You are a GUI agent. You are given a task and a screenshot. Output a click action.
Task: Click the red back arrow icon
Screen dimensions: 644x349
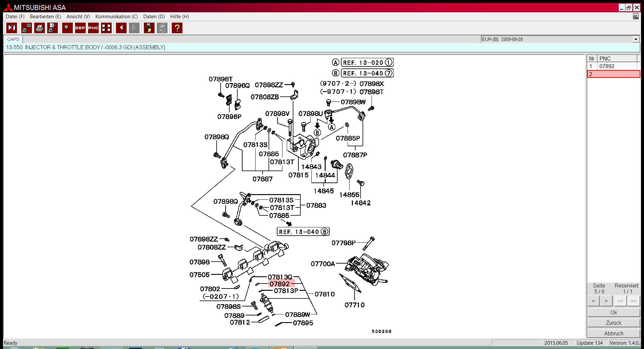pos(121,28)
